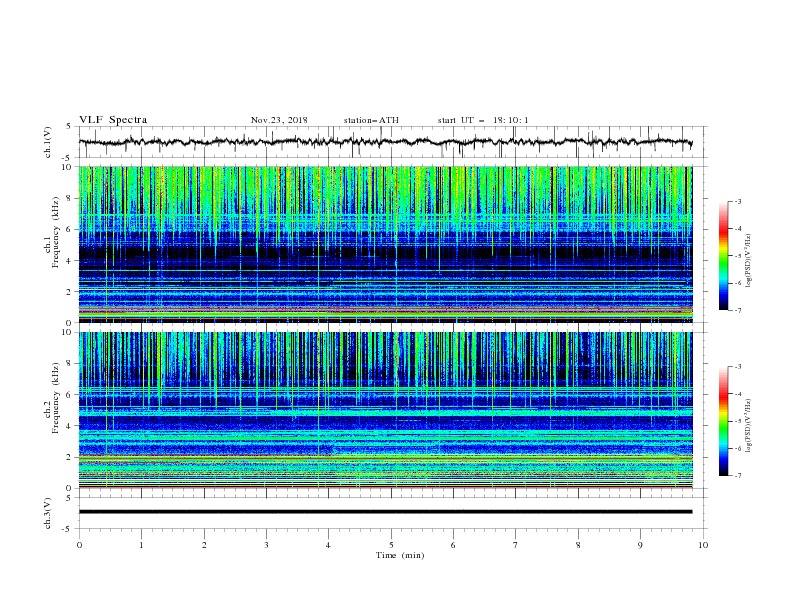
Task: Click time axis tick label "3"
Action: 267,545
